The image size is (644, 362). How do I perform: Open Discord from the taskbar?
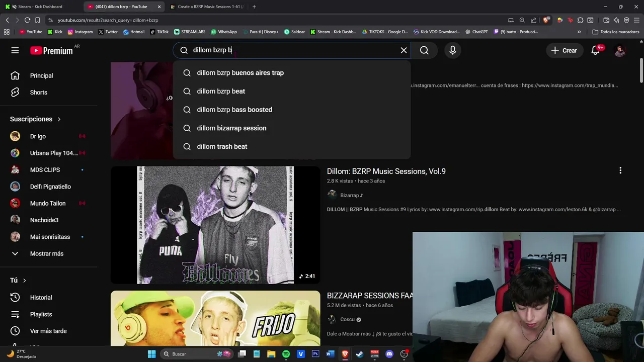pyautogui.click(x=389, y=354)
